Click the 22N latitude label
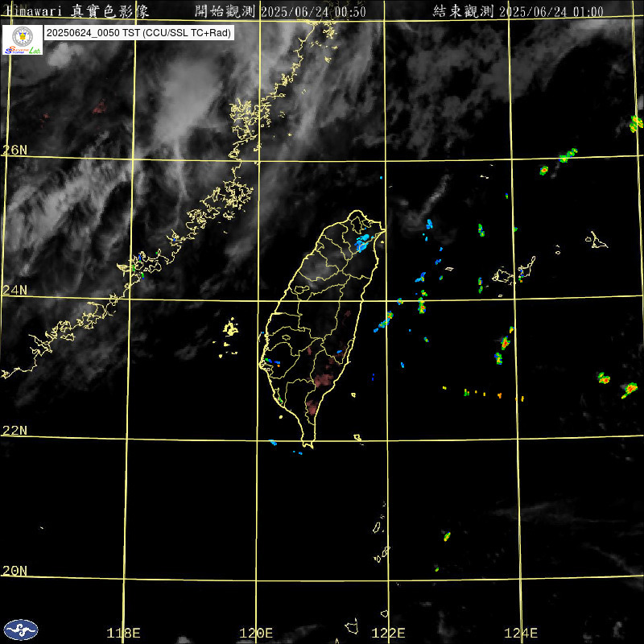Screen dimensions: 644x644 (x=14, y=431)
